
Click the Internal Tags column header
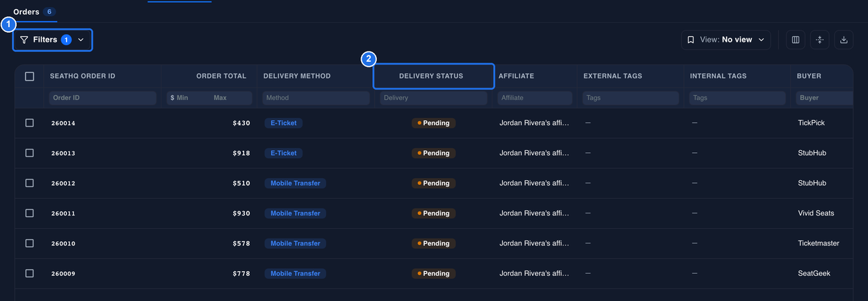tap(718, 76)
